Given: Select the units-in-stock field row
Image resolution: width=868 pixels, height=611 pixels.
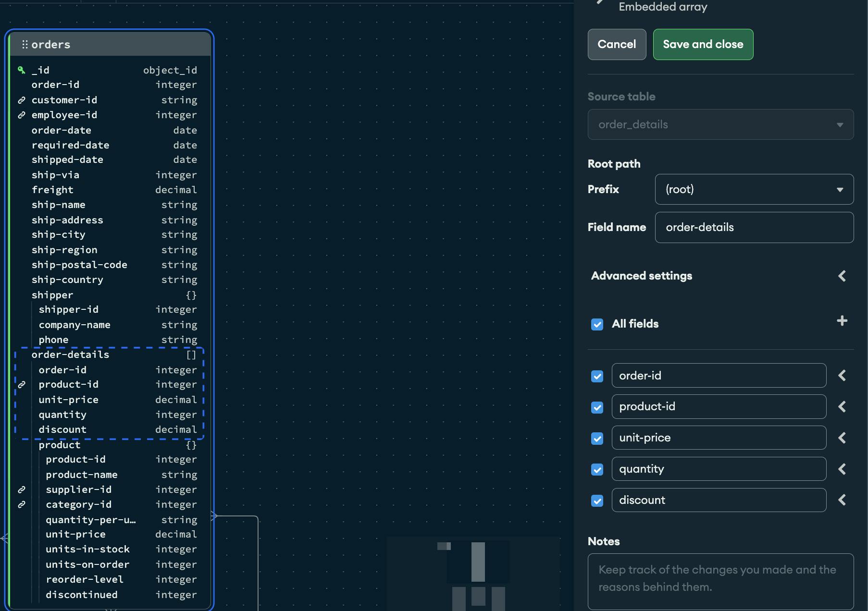Looking at the screenshot, I should tap(110, 549).
